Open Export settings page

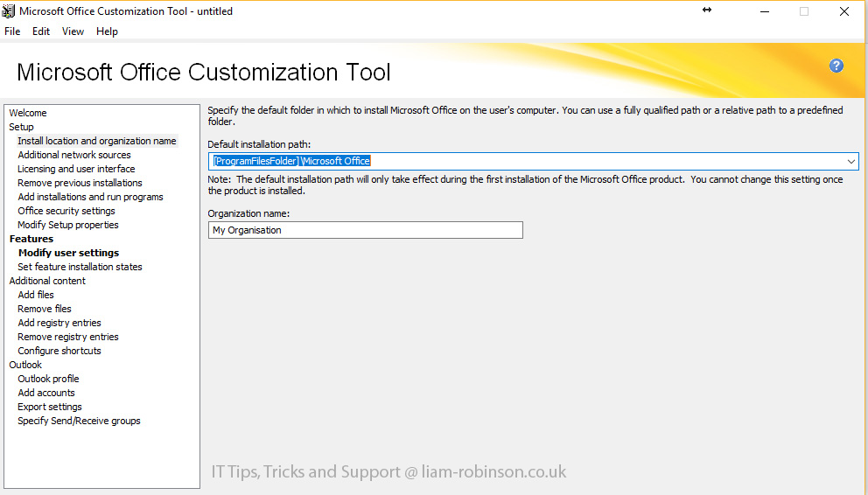(50, 407)
